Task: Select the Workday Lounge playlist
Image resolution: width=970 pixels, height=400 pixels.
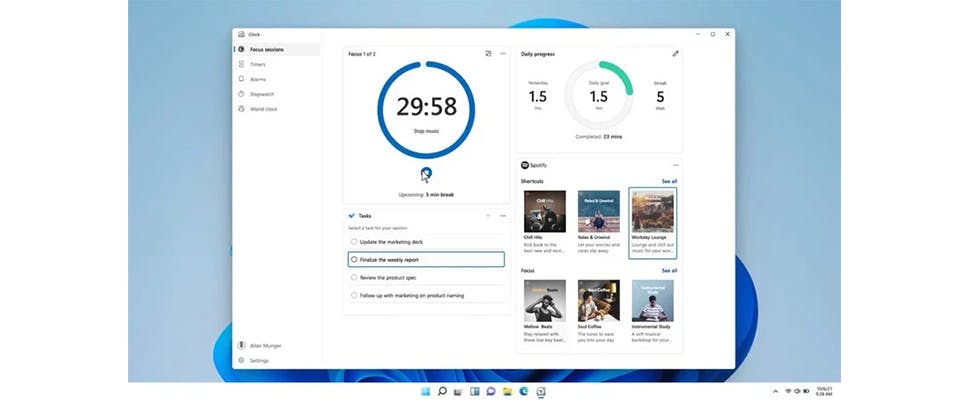Action: click(653, 223)
